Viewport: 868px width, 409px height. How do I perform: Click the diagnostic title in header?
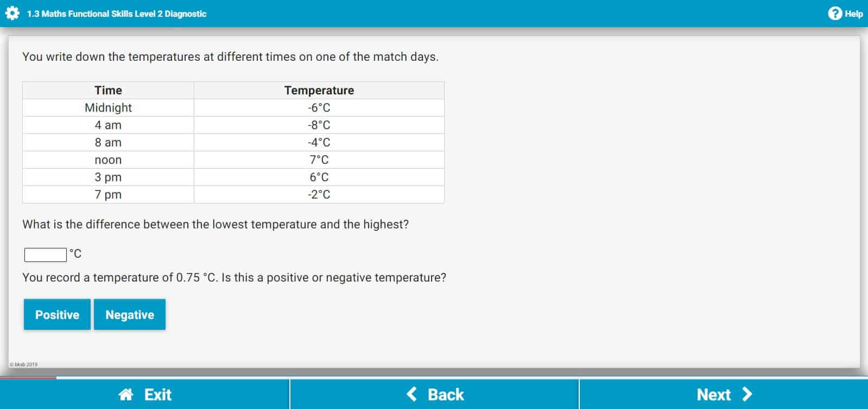(117, 14)
